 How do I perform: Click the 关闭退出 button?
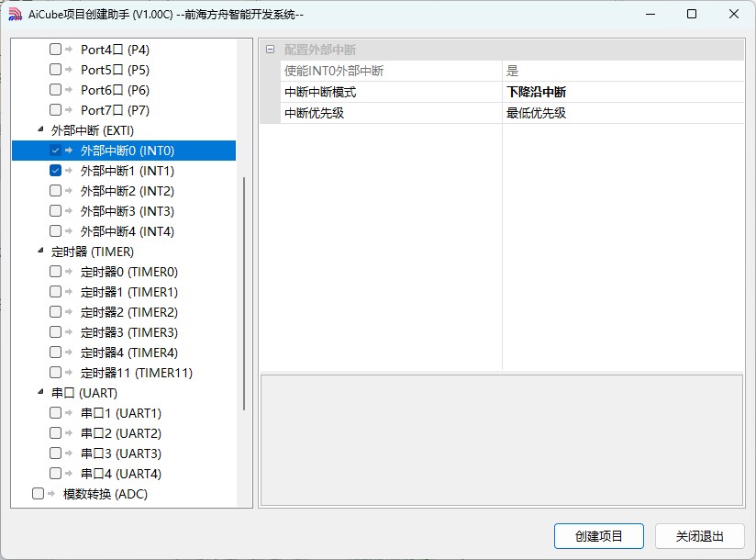click(700, 536)
